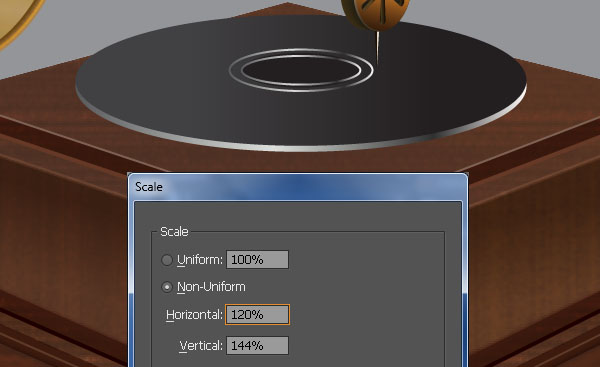Select the Non-Uniform radio button
This screenshot has height=367, width=600.
coord(167,287)
